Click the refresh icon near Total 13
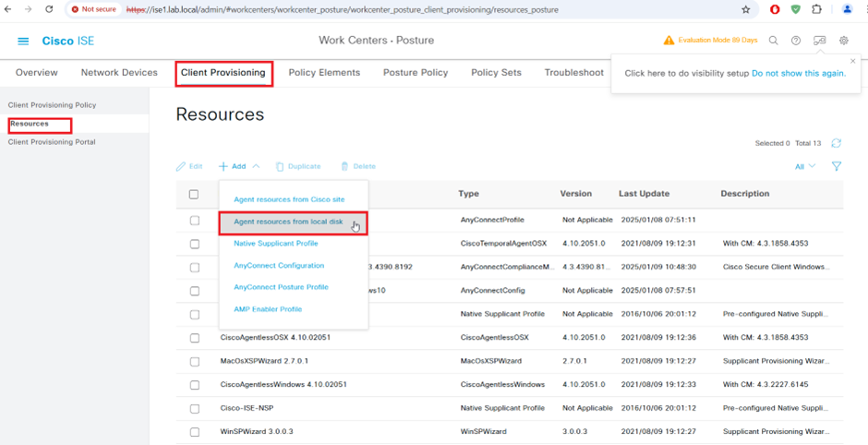 tap(836, 143)
